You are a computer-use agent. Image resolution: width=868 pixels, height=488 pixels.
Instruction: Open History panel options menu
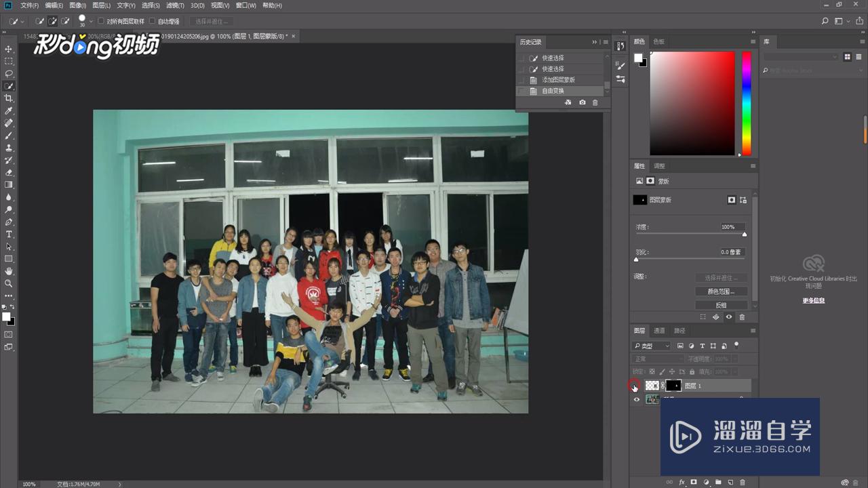[x=604, y=42]
